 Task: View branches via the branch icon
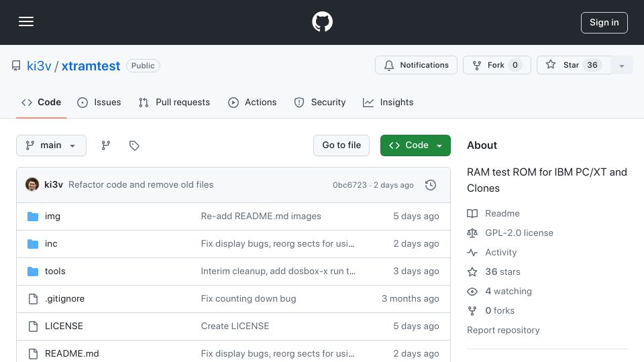coord(106,145)
